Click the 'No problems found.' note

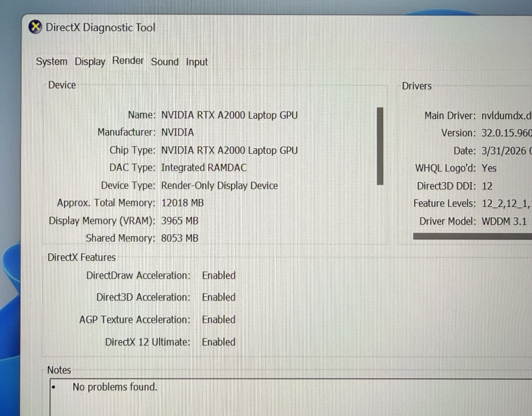(115, 387)
